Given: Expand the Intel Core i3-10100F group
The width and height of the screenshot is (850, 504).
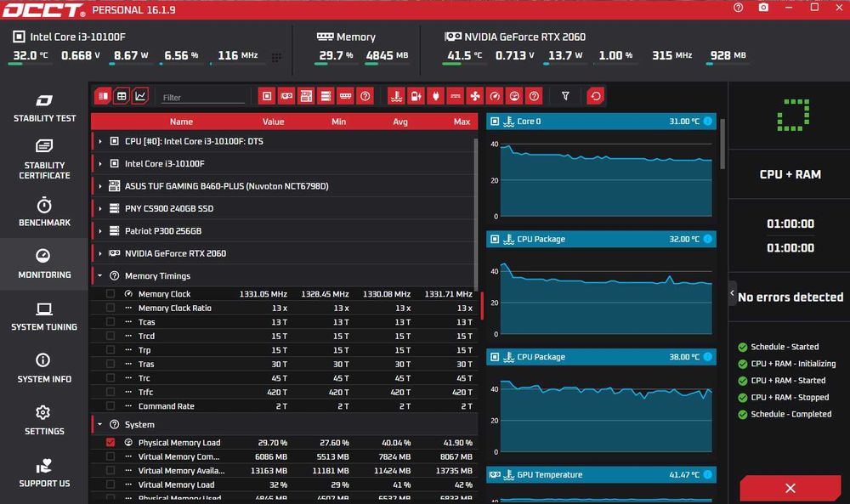Looking at the screenshot, I should tap(99, 164).
